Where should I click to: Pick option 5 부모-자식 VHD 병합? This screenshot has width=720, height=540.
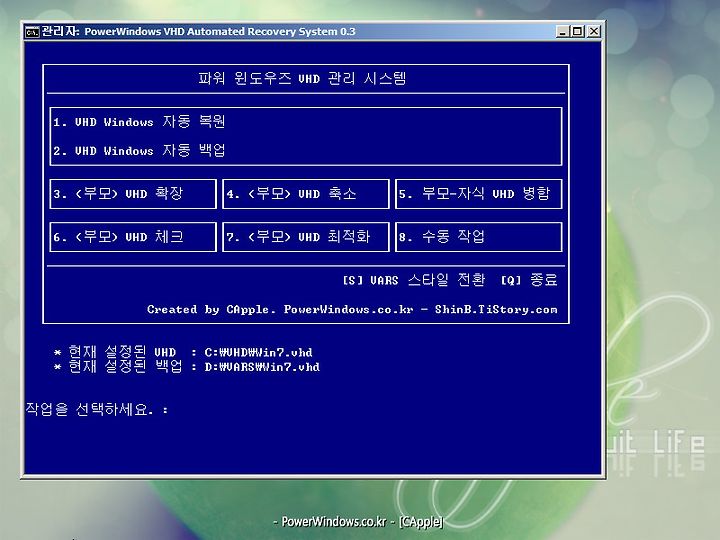click(x=478, y=194)
